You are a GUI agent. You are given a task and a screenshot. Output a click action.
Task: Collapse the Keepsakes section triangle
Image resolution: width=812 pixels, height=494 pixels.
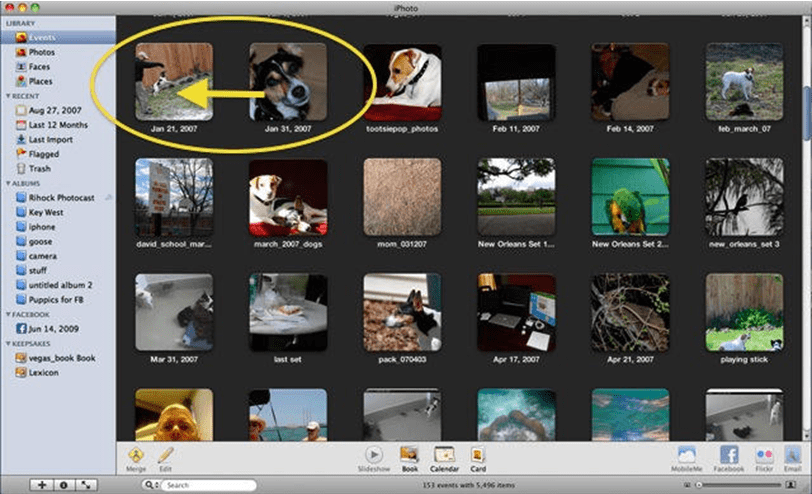tap(9, 343)
